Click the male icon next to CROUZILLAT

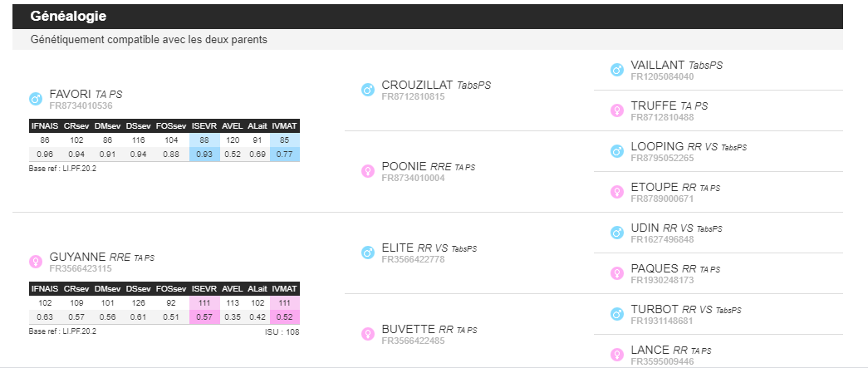(x=368, y=90)
